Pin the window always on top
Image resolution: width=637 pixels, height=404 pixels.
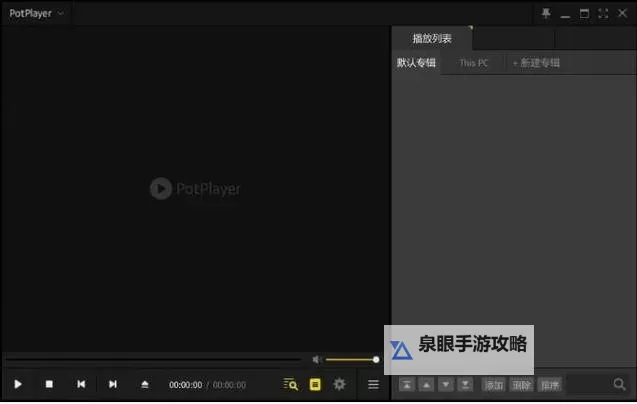point(546,13)
